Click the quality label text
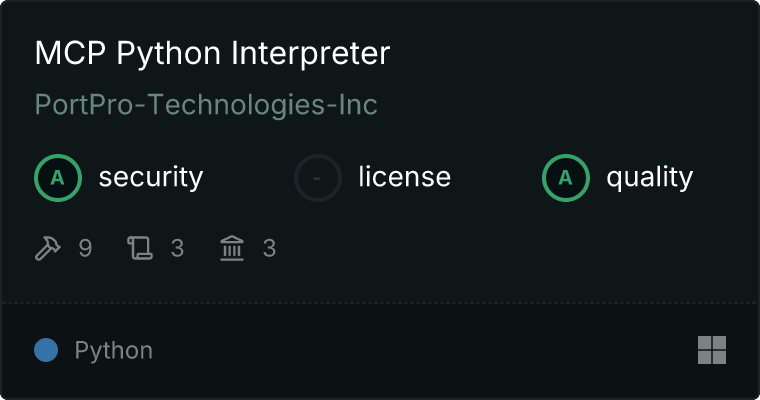 (x=649, y=178)
